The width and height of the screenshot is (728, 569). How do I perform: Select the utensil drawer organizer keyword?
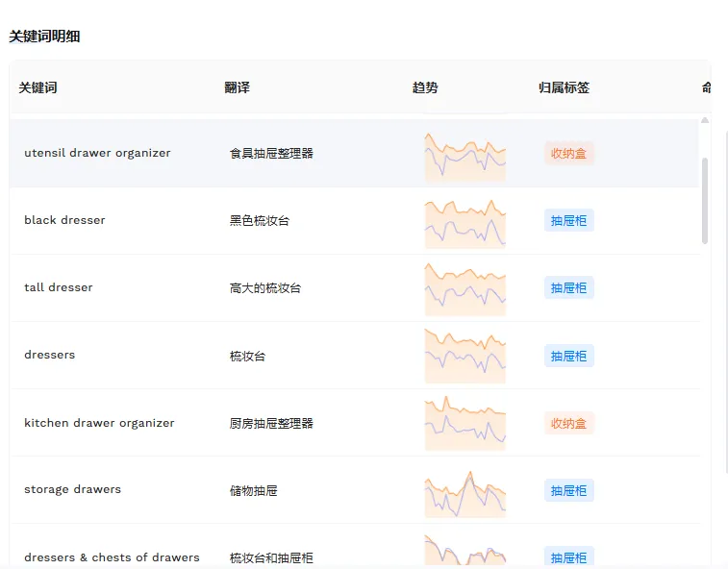pyautogui.click(x=97, y=153)
